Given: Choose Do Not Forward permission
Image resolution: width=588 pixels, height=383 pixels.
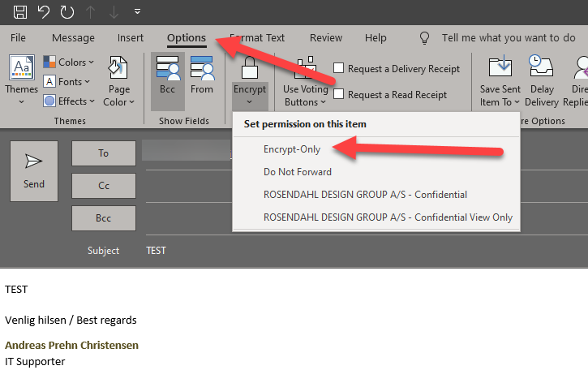Looking at the screenshot, I should click(298, 172).
